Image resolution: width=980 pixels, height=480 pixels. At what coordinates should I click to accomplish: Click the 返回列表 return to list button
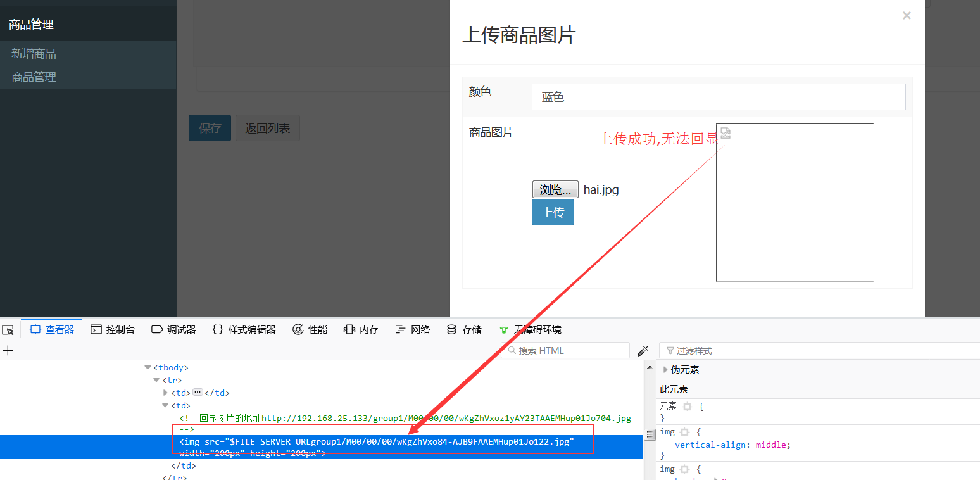[268, 128]
